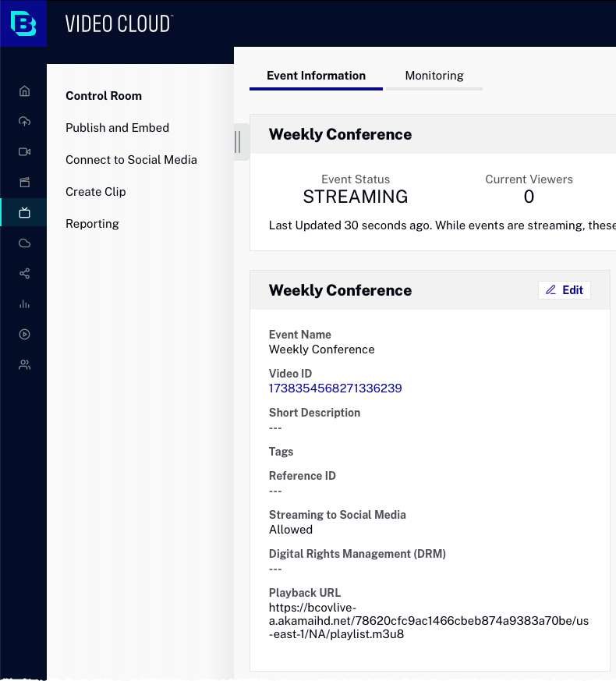The height and width of the screenshot is (681, 616).
Task: Open the Reporting section
Action: 92,224
